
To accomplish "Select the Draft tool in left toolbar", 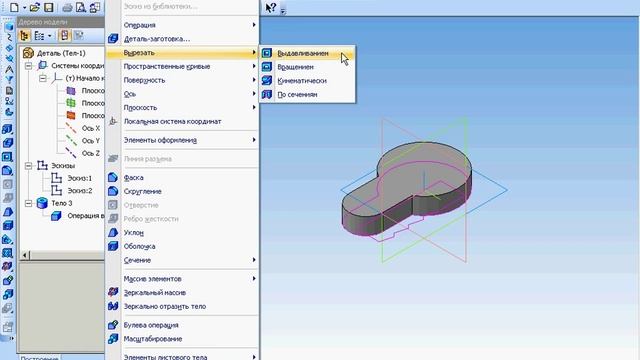I will coord(8,212).
